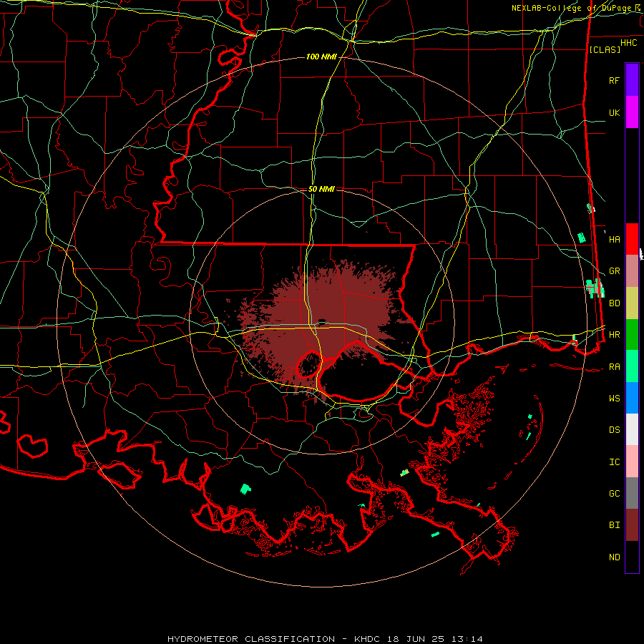Image resolution: width=644 pixels, height=644 pixels.
Task: Click the mint green RA color swatch
Action: point(632,366)
